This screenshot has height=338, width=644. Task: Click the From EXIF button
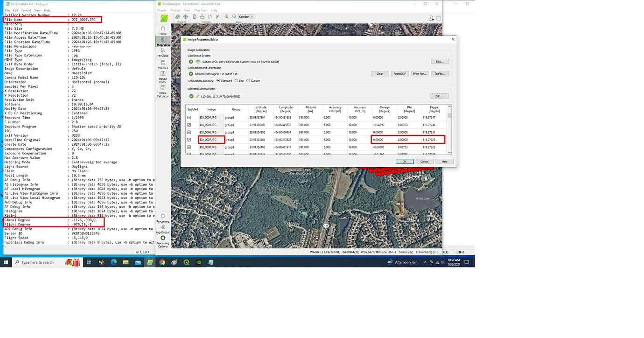tap(399, 74)
